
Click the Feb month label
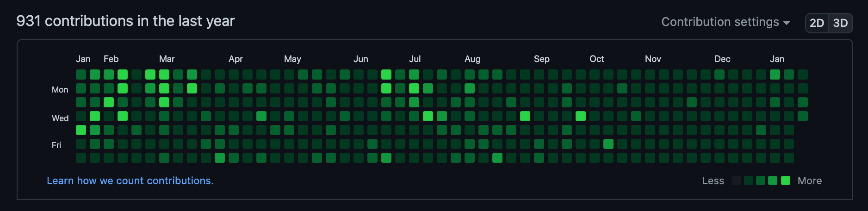click(x=111, y=59)
